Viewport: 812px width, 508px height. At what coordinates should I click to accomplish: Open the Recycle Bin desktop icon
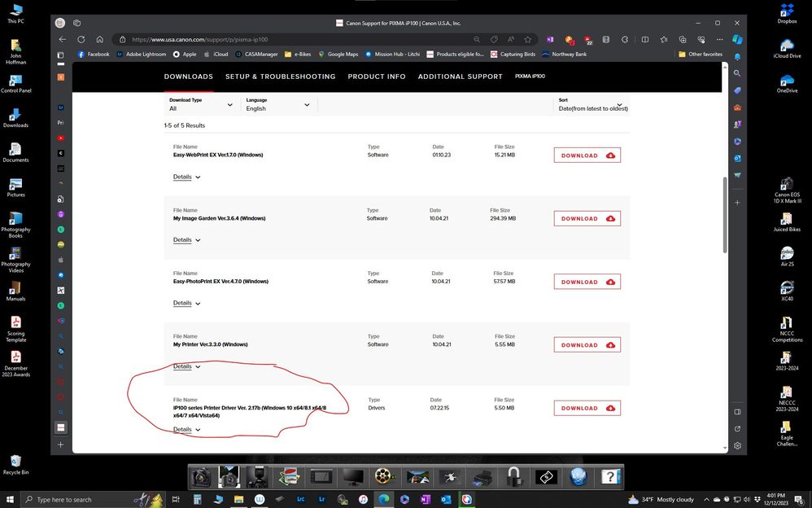[x=15, y=465]
